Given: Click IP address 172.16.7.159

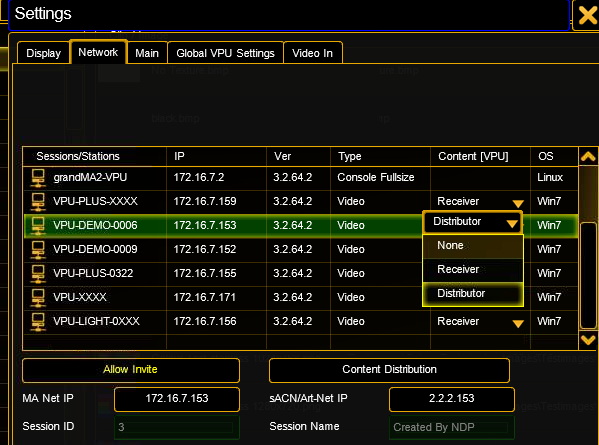Looking at the screenshot, I should click(205, 201).
